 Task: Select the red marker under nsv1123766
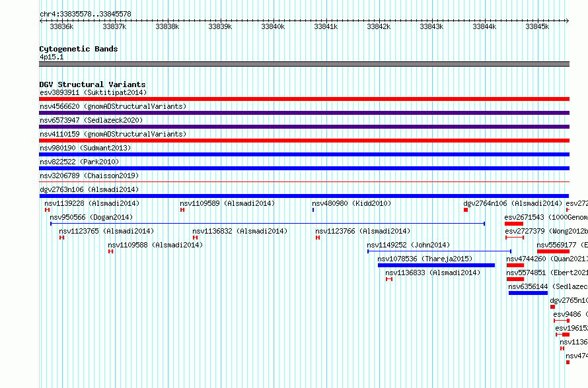coord(318,238)
